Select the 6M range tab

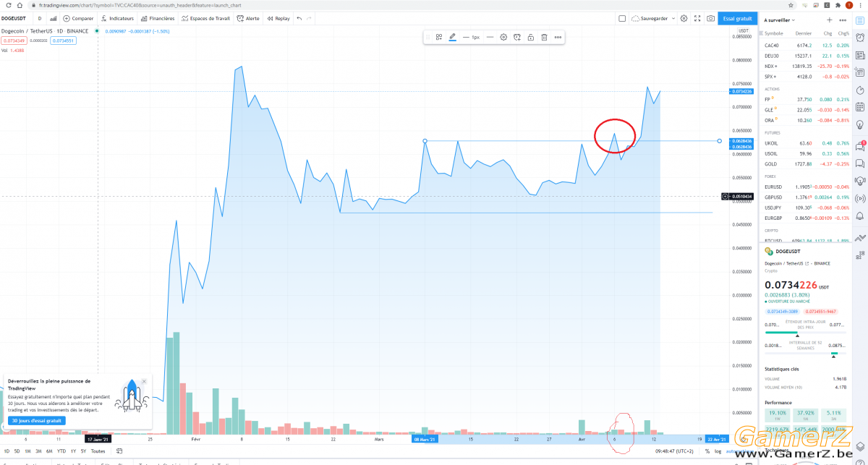(x=49, y=451)
